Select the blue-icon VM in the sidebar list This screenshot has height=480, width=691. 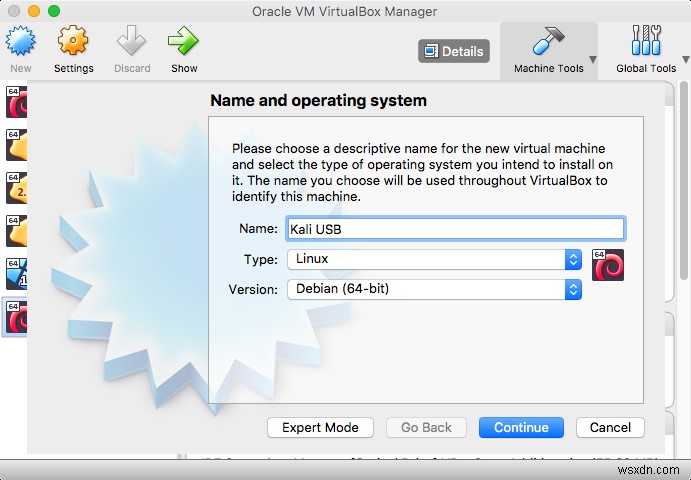[x=16, y=274]
